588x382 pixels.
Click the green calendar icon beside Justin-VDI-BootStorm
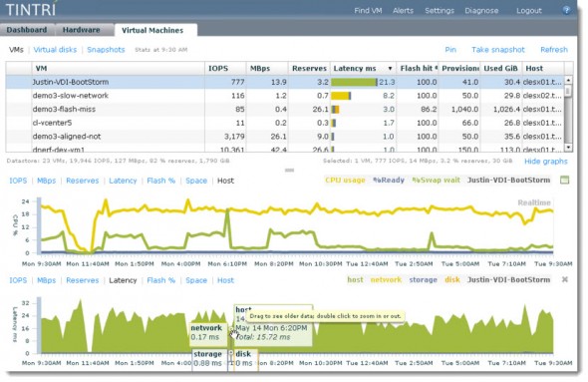click(564, 181)
